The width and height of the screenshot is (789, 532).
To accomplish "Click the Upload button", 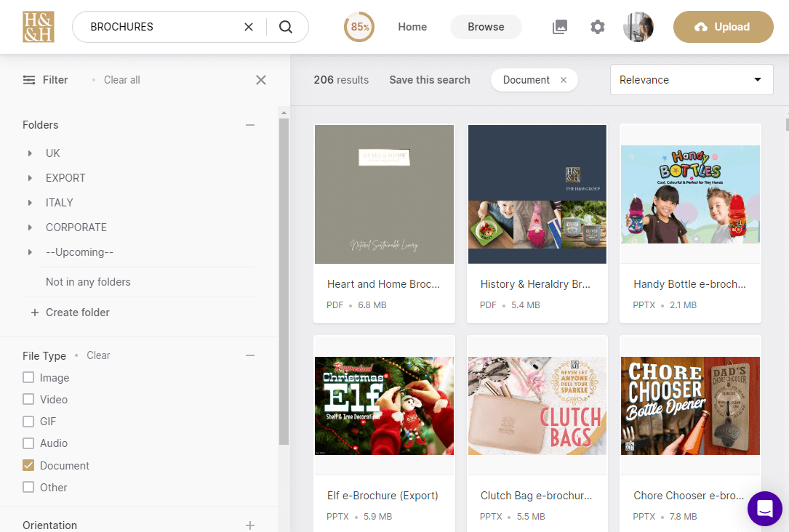I will (x=723, y=27).
